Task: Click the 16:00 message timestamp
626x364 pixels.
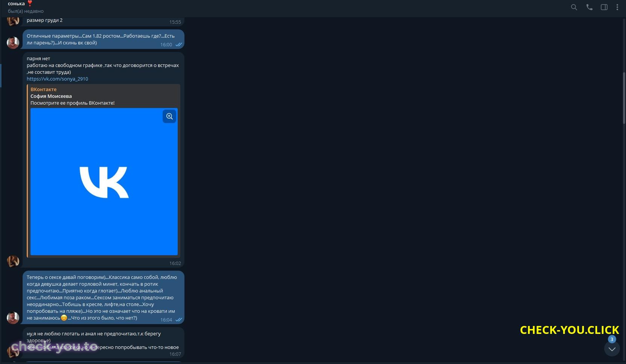Action: pyautogui.click(x=166, y=45)
